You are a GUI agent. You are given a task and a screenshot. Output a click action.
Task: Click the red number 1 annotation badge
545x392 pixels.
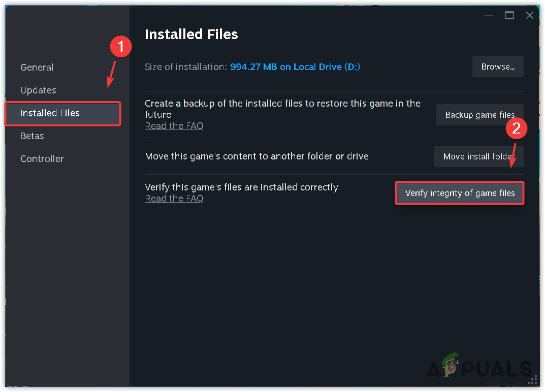coord(121,47)
